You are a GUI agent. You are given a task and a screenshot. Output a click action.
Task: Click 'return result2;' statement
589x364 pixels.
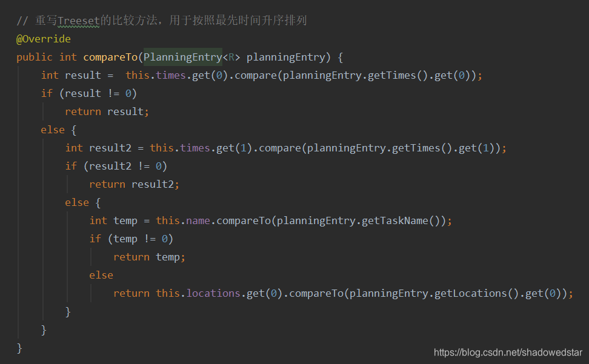[x=134, y=184]
